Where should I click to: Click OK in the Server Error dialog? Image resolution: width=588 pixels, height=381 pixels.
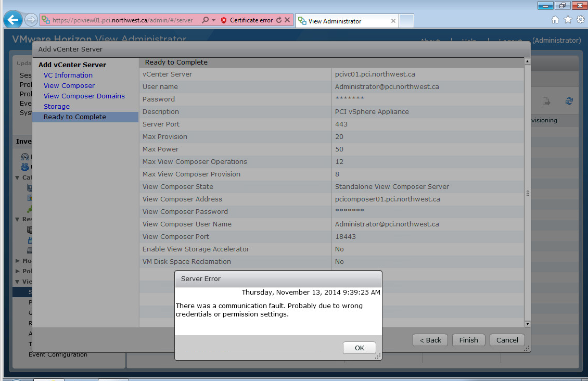[x=359, y=348]
